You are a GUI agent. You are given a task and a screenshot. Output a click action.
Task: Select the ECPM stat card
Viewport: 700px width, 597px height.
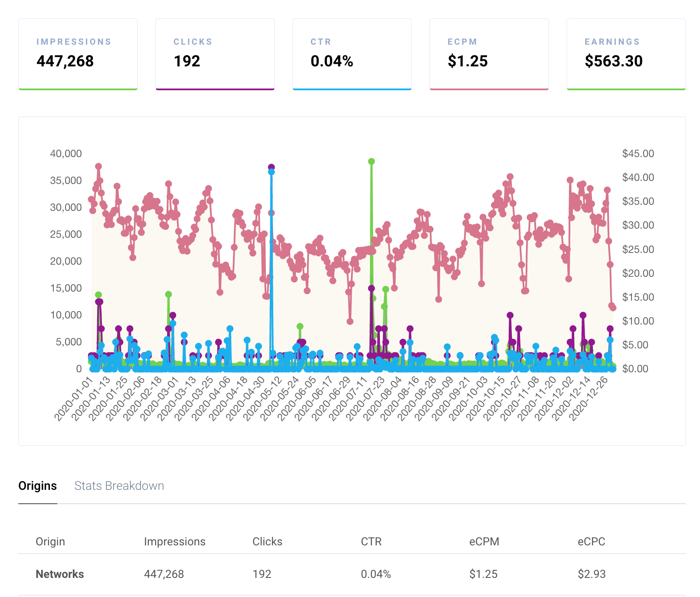click(489, 53)
